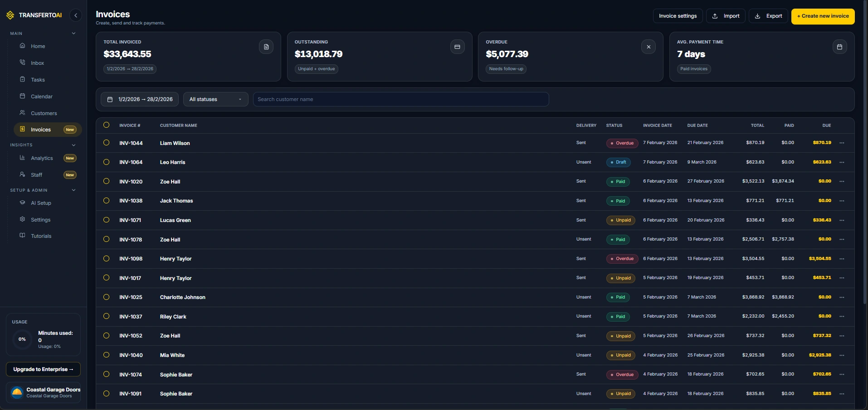Collapse sidebar with the chevron arrow button
Image resolution: width=868 pixels, height=410 pixels.
76,15
